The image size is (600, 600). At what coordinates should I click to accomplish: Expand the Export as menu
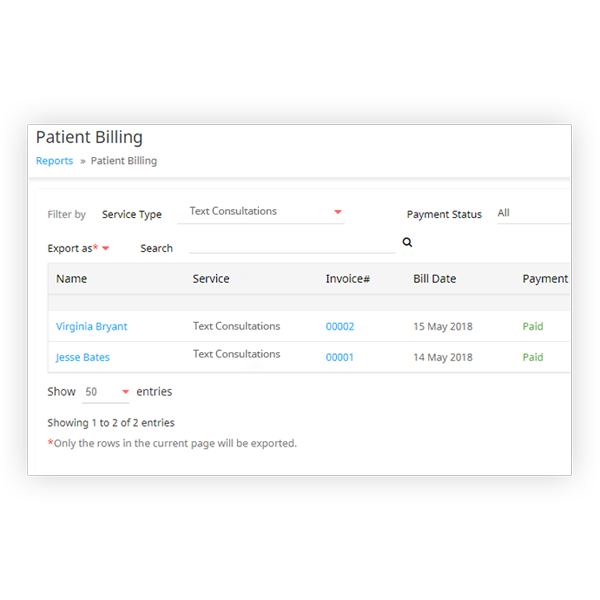point(78,248)
